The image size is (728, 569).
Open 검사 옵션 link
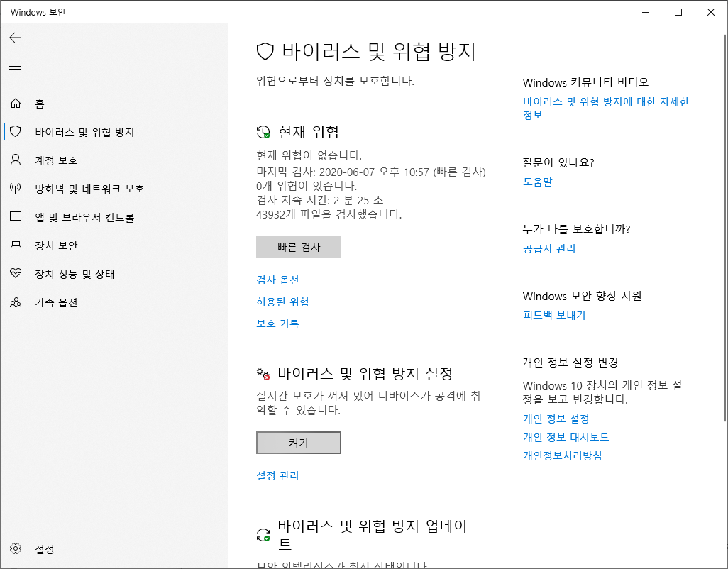point(277,280)
